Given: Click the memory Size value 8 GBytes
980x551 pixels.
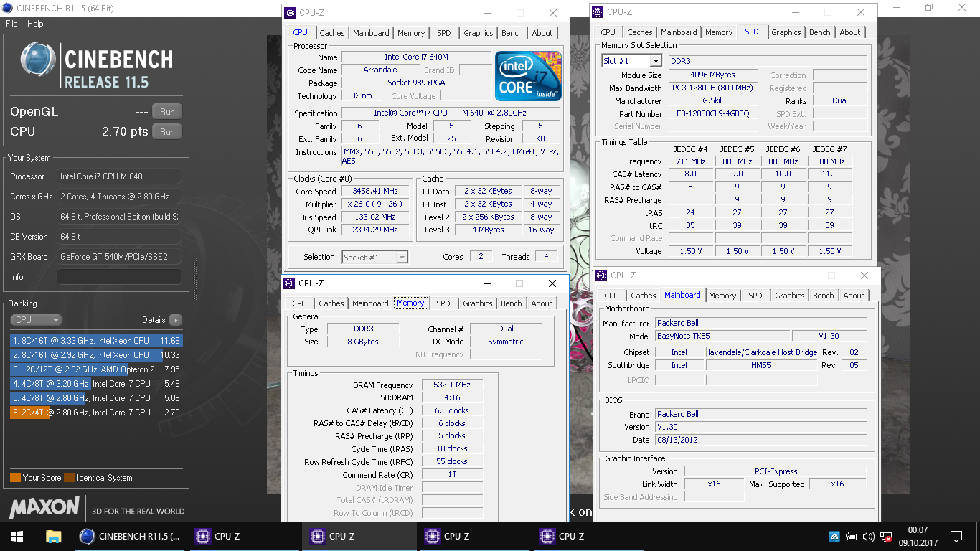Looking at the screenshot, I should [363, 342].
